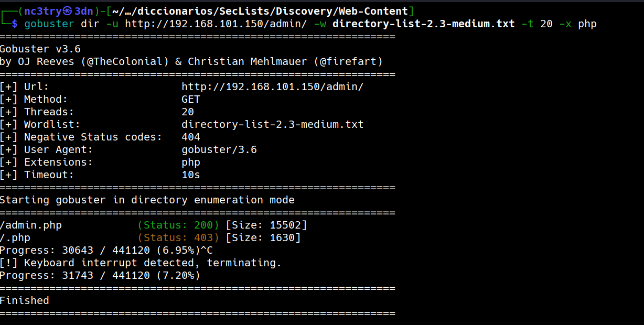Click the skull symbol in the prompt

coord(68,11)
